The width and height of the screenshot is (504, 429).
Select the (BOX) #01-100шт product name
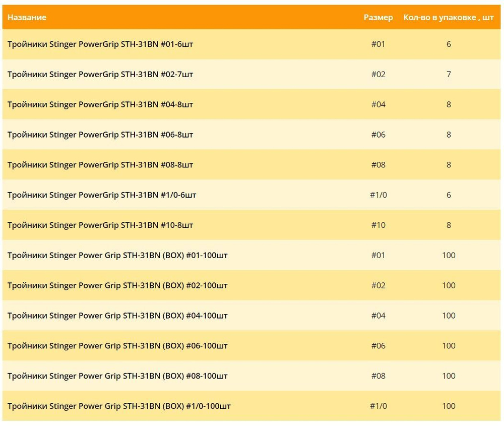(x=117, y=256)
